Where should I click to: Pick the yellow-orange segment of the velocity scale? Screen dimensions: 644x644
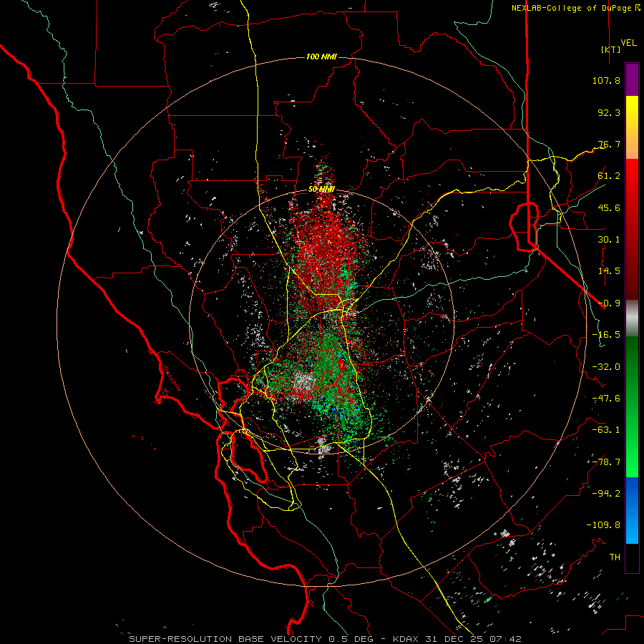click(632, 127)
